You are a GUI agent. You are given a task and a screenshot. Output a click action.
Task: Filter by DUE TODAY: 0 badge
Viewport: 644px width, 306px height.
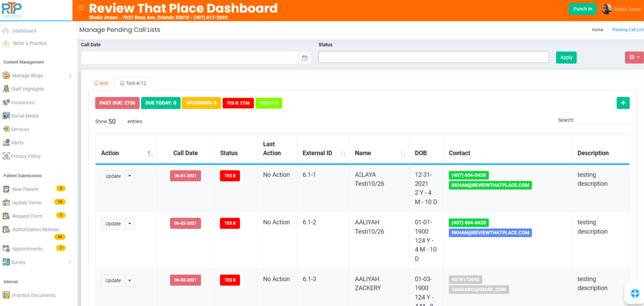(161, 103)
